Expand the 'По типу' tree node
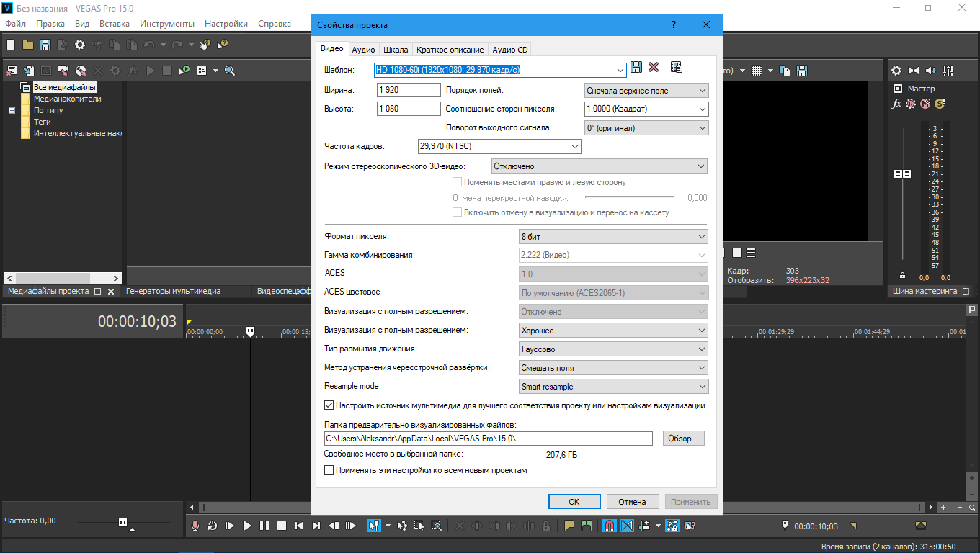980x553 pixels. click(x=12, y=111)
